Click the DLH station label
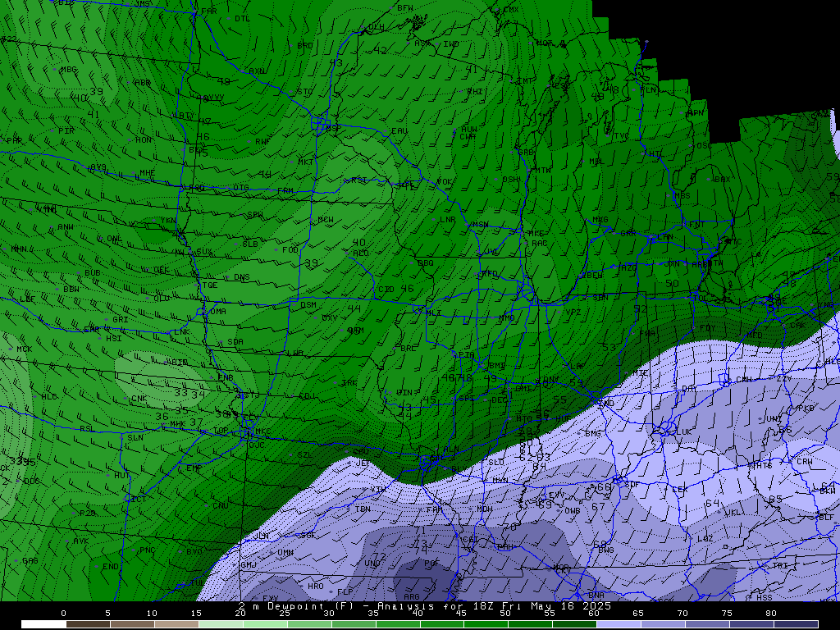840x630 pixels. 376,27
